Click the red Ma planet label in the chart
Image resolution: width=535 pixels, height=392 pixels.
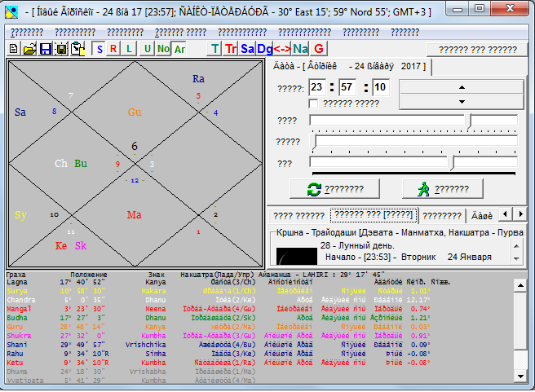[134, 215]
